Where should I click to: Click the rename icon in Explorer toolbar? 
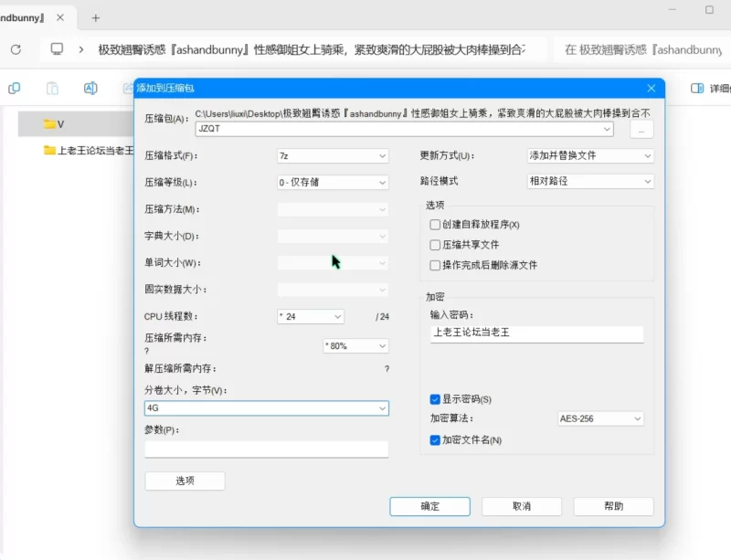(90, 89)
